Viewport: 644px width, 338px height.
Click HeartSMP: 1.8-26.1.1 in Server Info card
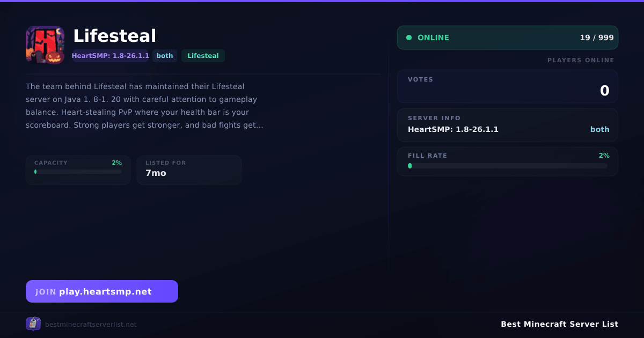[453, 129]
